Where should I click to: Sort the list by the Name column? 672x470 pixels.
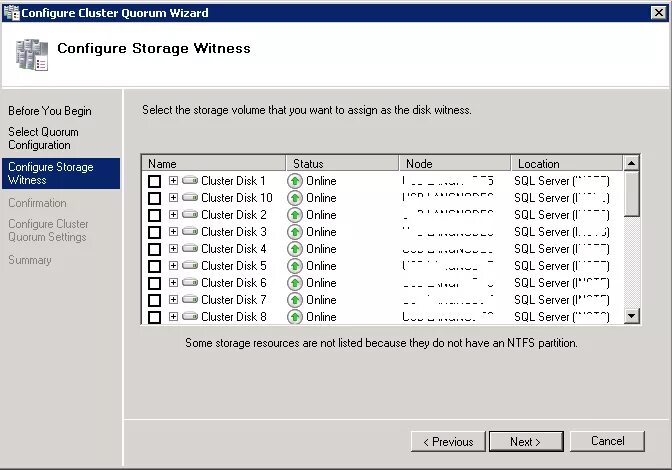coord(213,163)
